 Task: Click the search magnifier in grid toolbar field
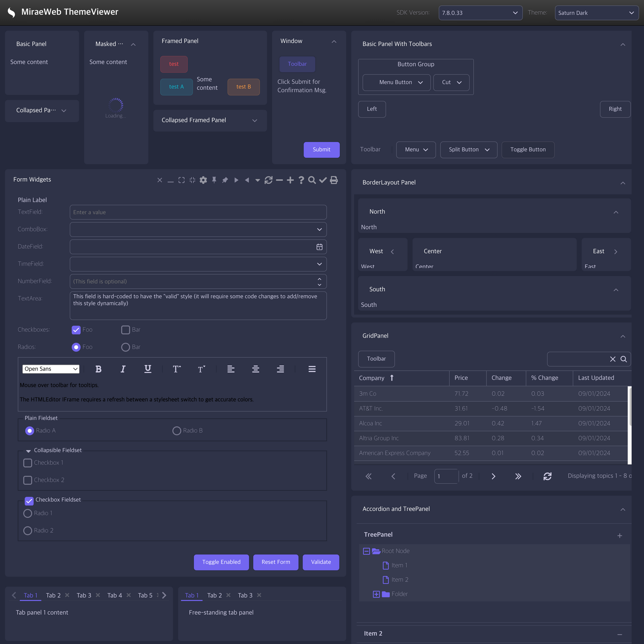624,359
